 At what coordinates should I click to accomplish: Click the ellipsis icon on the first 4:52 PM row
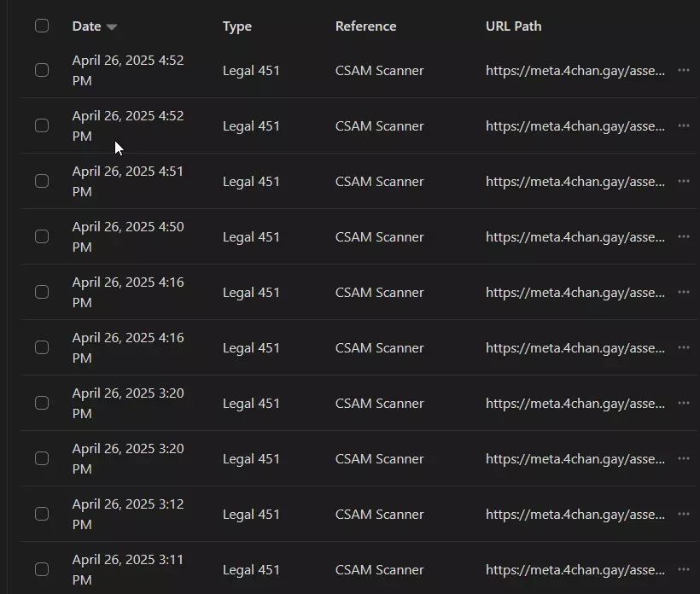click(684, 70)
